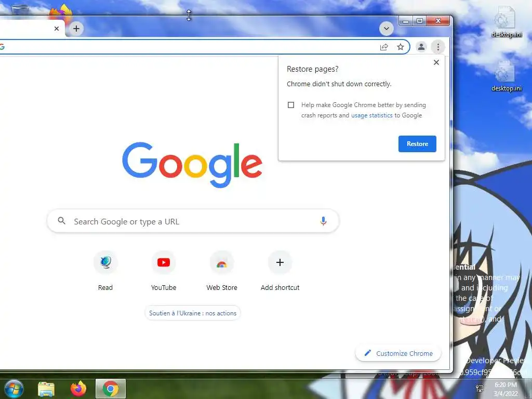Click the network tray icon

480,389
